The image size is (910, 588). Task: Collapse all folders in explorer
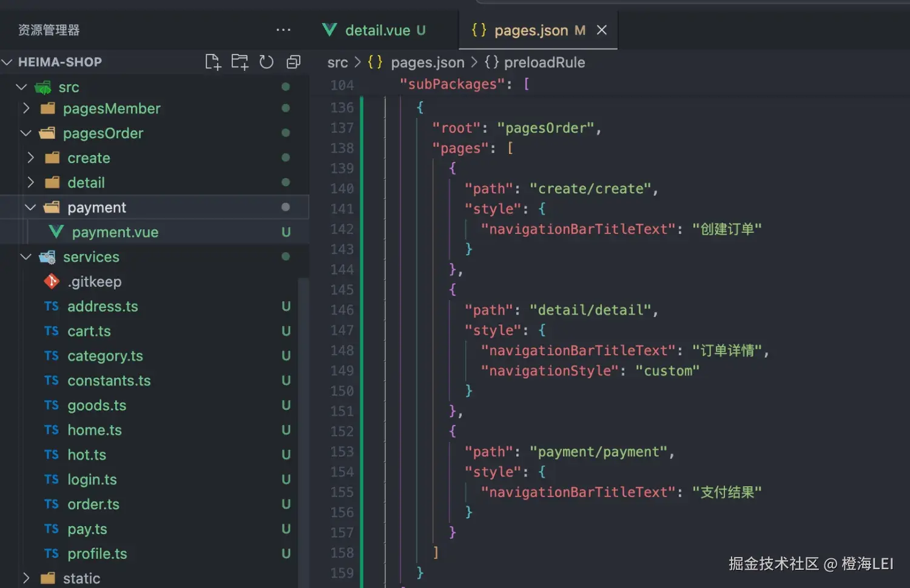tap(294, 62)
